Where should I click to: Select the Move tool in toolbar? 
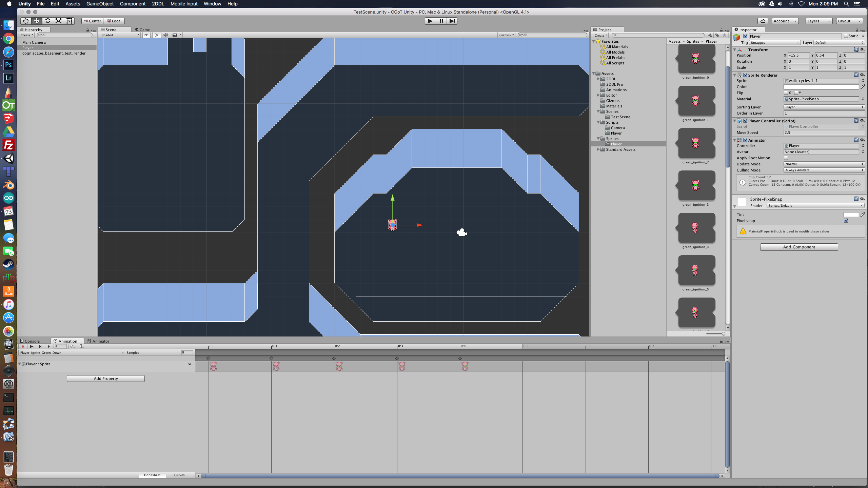[37, 21]
